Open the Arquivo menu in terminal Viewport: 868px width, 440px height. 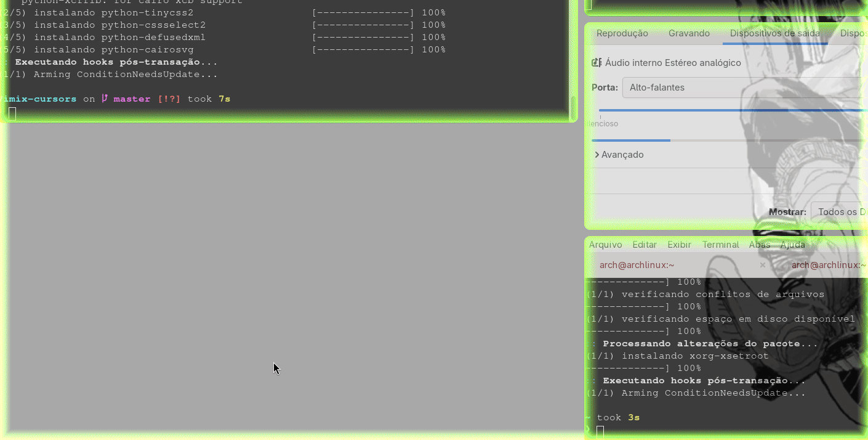[606, 245]
